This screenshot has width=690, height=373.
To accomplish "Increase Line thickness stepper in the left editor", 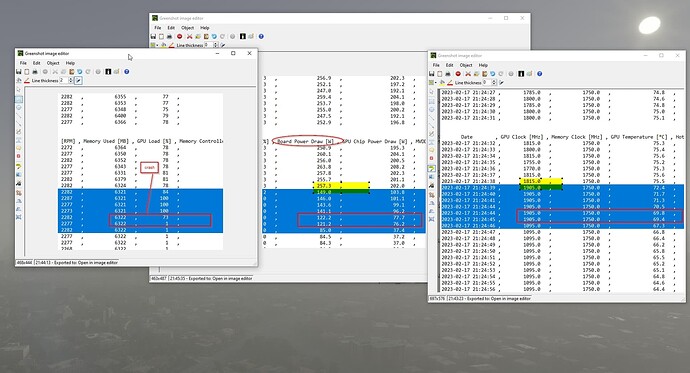I will [x=70, y=79].
